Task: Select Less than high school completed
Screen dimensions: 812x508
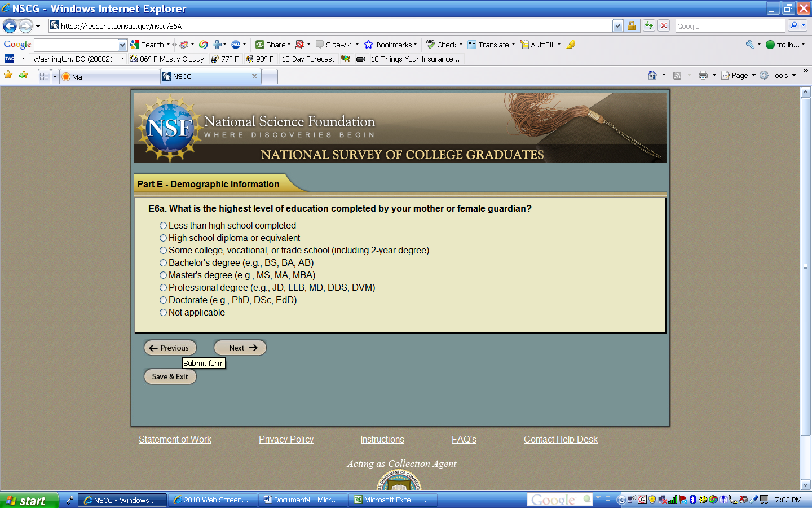Action: click(163, 226)
